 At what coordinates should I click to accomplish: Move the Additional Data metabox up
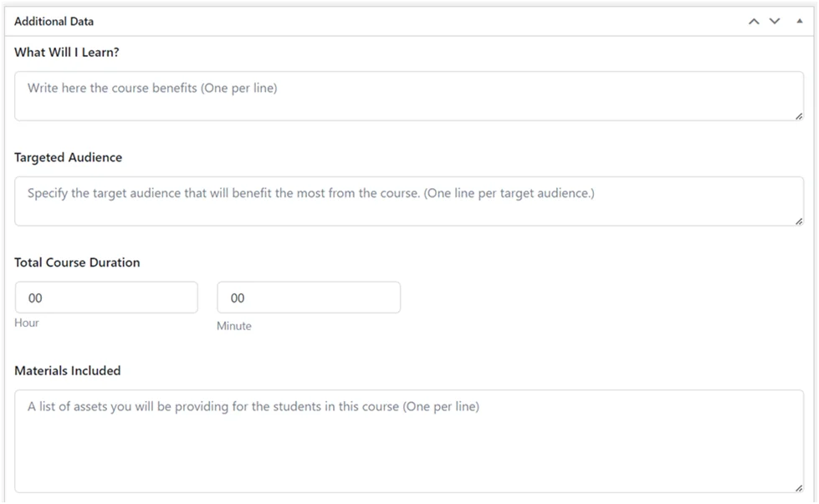tap(755, 21)
